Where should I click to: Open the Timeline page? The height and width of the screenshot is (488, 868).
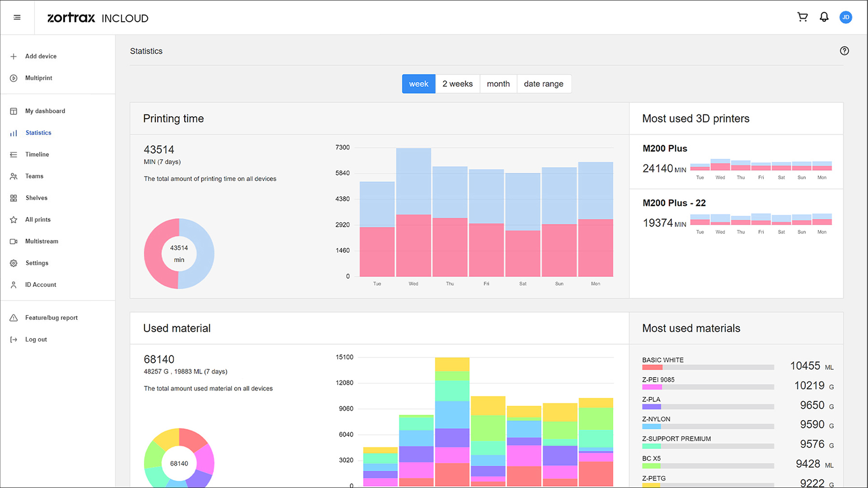click(37, 155)
